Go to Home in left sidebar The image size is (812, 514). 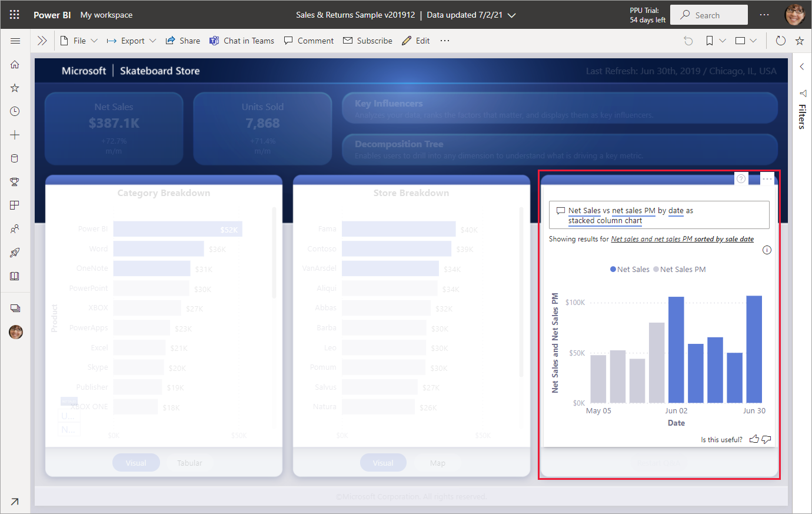tap(15, 64)
